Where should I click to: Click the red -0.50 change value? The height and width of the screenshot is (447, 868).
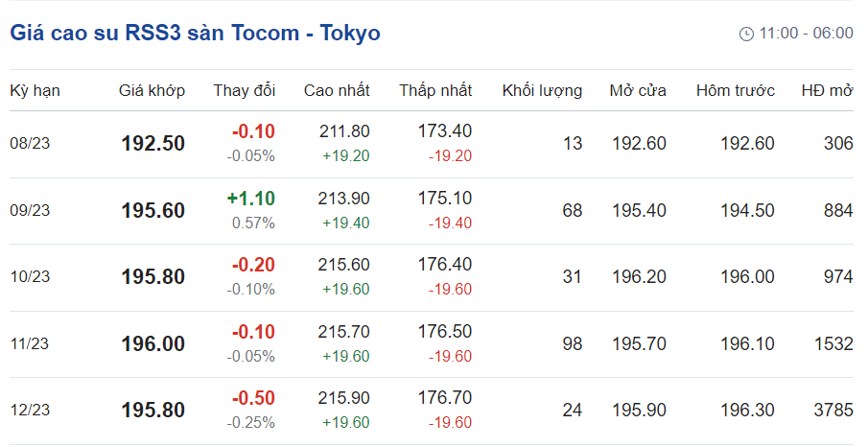coord(253,398)
